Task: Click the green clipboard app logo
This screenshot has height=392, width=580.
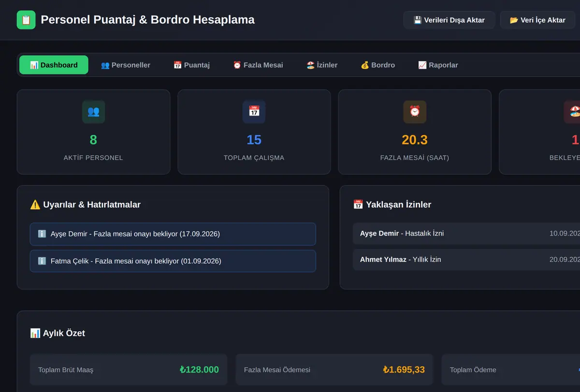Action: point(26,20)
